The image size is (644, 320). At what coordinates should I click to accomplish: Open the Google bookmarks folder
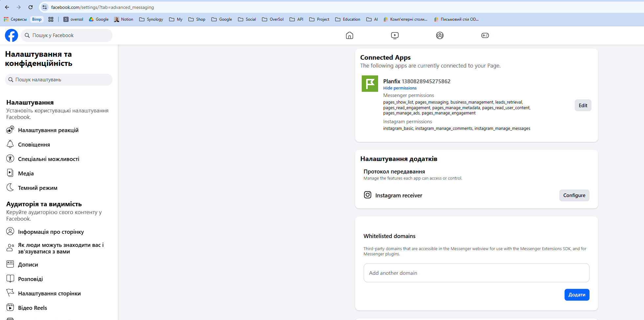(x=222, y=19)
